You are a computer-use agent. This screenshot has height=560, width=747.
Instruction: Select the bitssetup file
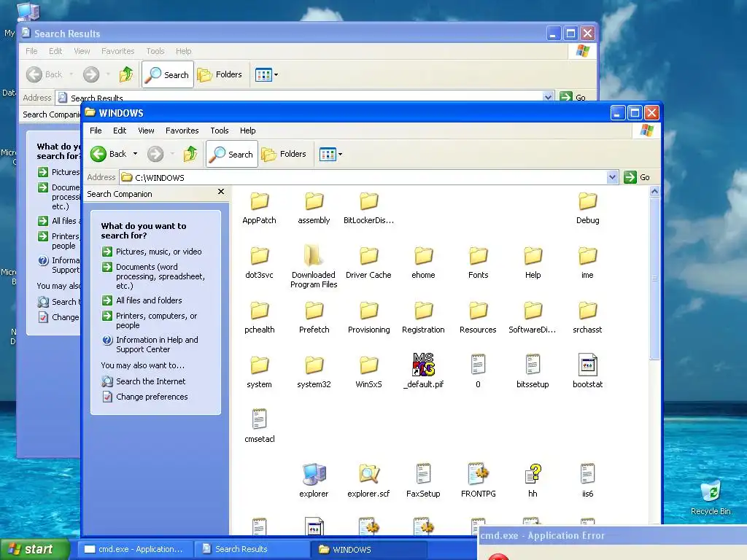coord(533,372)
